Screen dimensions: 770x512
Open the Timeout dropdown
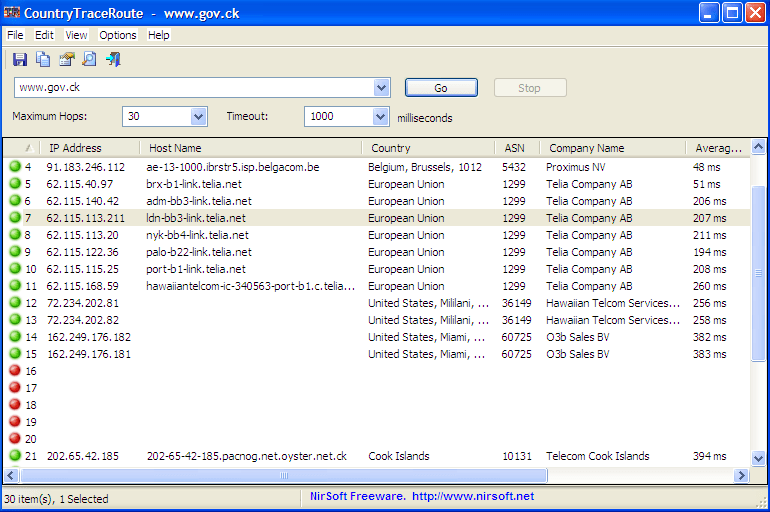pyautogui.click(x=380, y=117)
